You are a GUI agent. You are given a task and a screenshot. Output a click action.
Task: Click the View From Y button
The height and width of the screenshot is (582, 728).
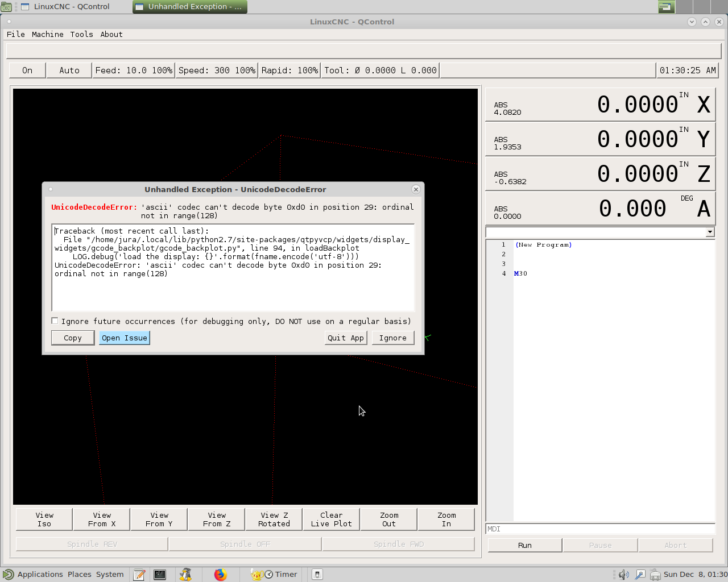[159, 519]
